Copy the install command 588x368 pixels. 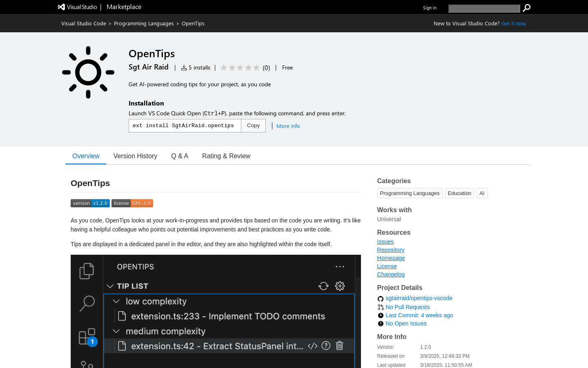[253, 126]
